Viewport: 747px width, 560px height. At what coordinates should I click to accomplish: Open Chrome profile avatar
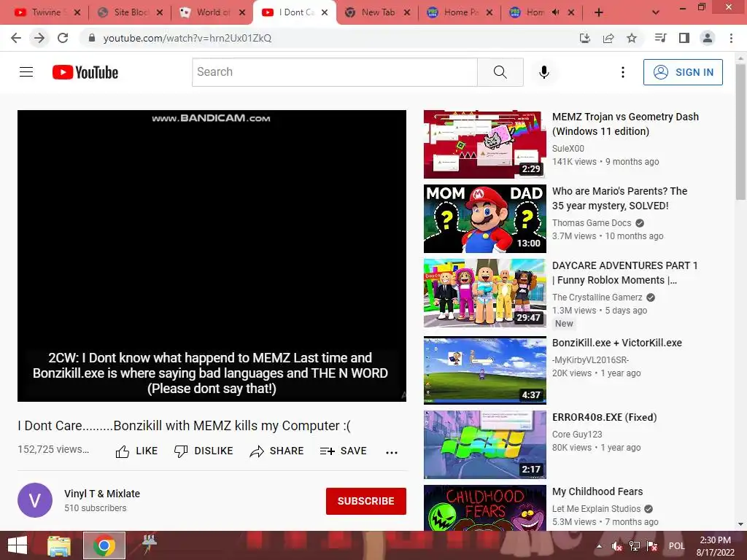tap(708, 38)
